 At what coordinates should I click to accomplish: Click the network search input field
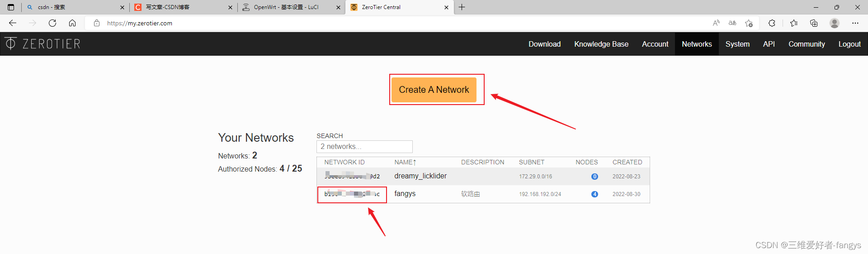pos(364,147)
